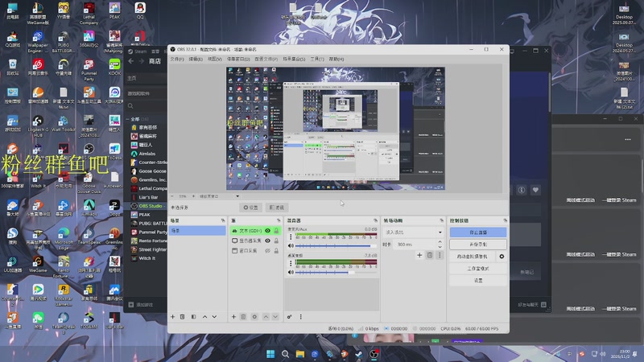Move source up in Sources panel
This screenshot has height=362, width=644.
point(266,317)
